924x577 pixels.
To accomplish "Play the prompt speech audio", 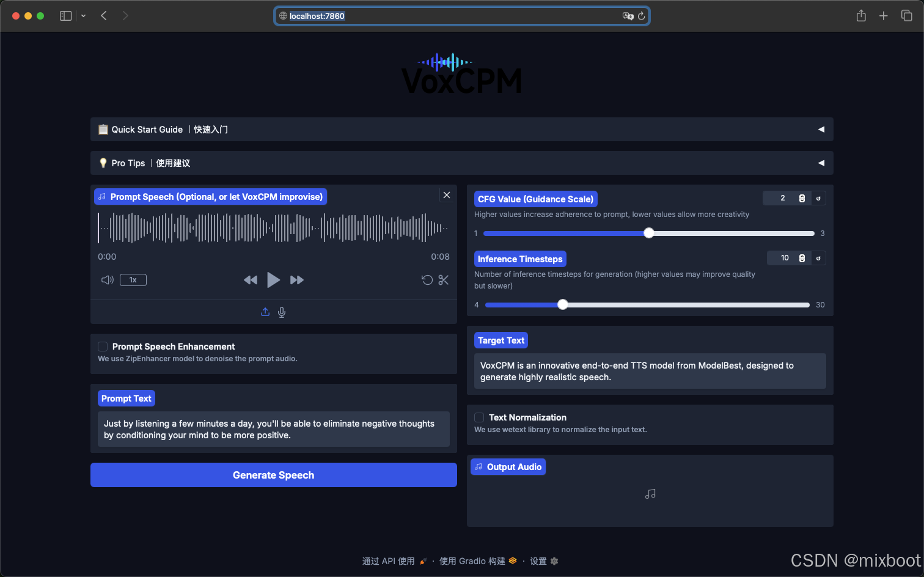I will tap(273, 280).
